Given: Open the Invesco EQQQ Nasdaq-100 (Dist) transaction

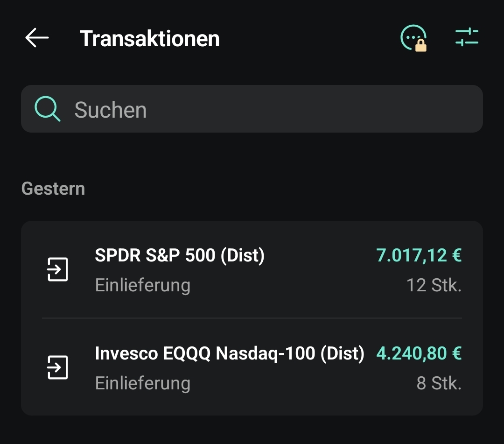Looking at the screenshot, I should tap(229, 353).
